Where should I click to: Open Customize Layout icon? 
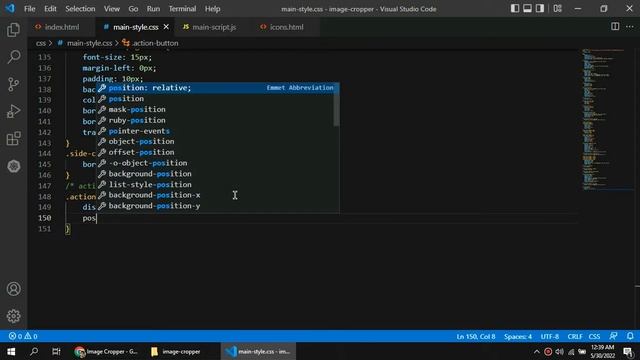click(x=558, y=9)
